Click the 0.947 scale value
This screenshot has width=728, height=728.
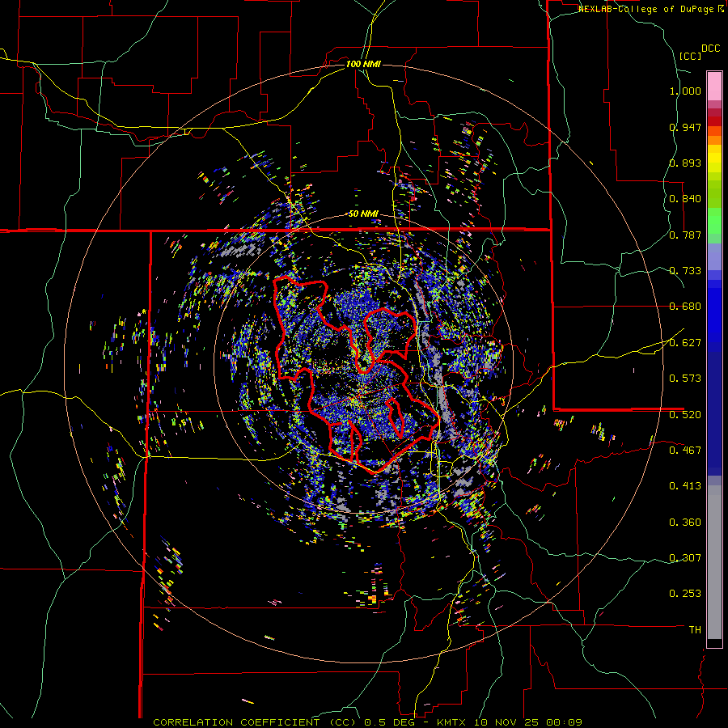[685, 127]
